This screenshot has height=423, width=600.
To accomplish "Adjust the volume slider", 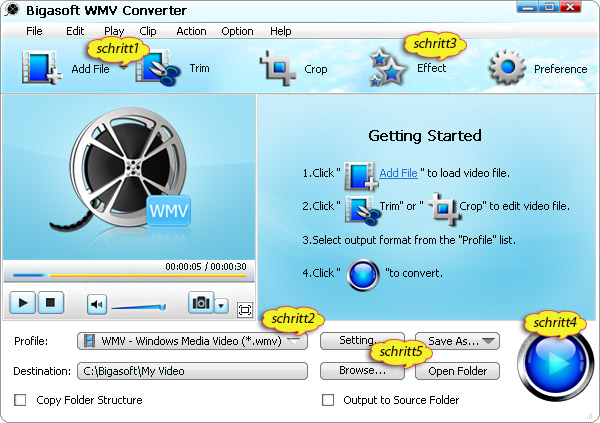I will 139,307.
